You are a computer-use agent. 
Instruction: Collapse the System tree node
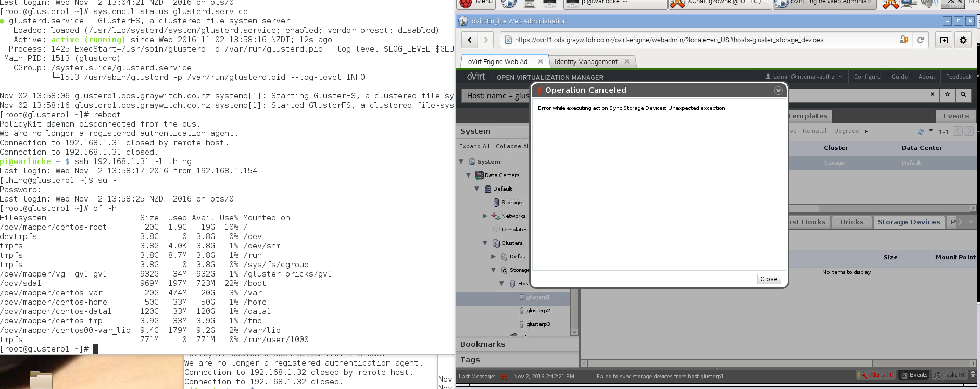click(x=461, y=162)
